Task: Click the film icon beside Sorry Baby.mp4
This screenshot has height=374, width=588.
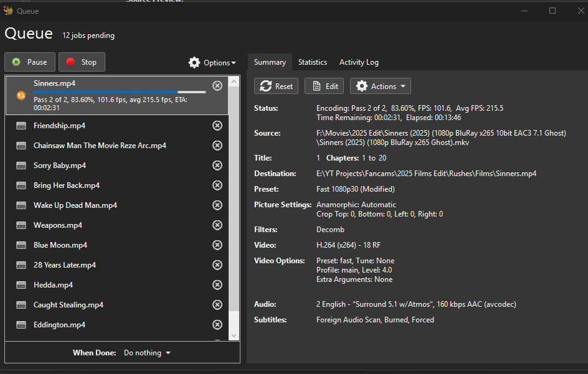Action: click(21, 166)
